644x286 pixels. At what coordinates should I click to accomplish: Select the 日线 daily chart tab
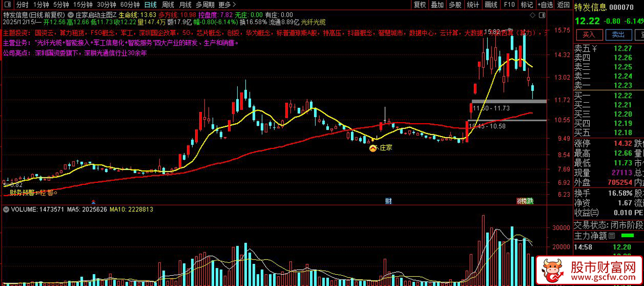coord(151,5)
